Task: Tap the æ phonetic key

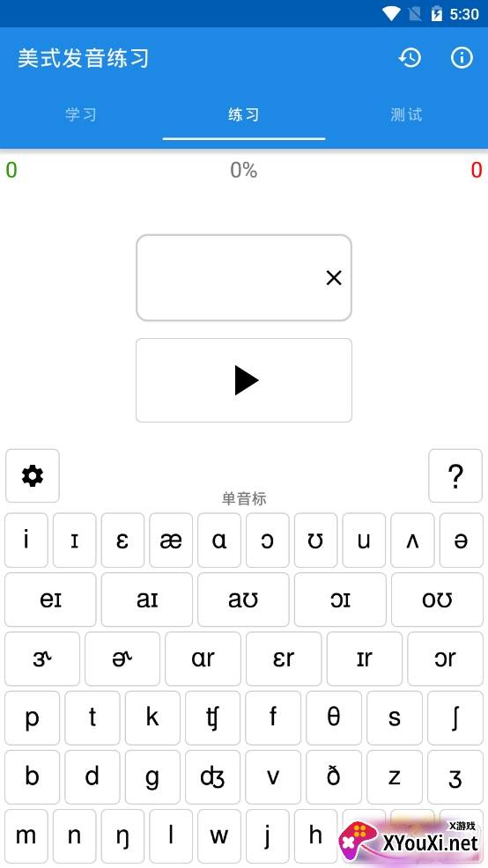Action: coord(171,541)
